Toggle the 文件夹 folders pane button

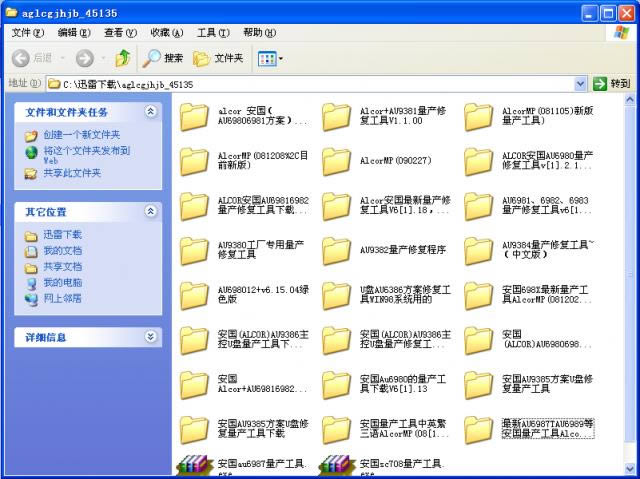218,58
